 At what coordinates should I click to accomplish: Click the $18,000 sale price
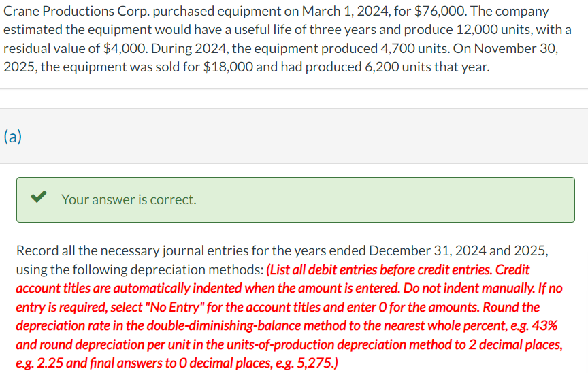(x=228, y=67)
